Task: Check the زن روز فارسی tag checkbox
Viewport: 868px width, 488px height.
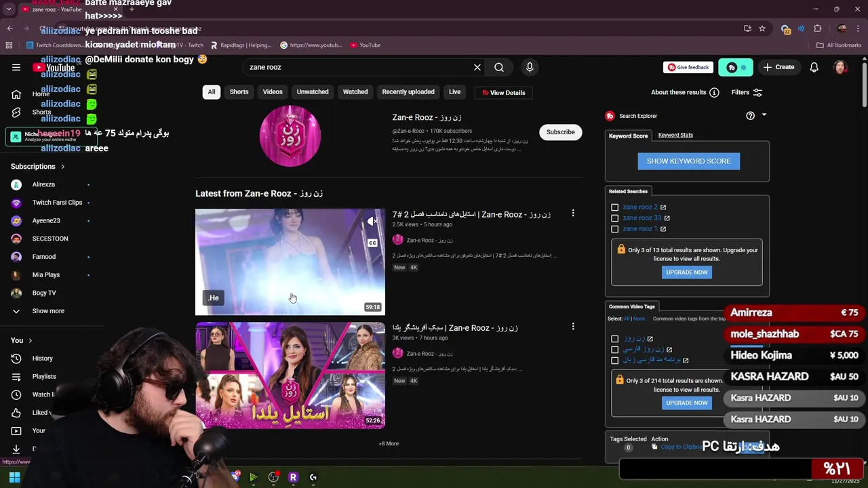Action: click(x=615, y=350)
